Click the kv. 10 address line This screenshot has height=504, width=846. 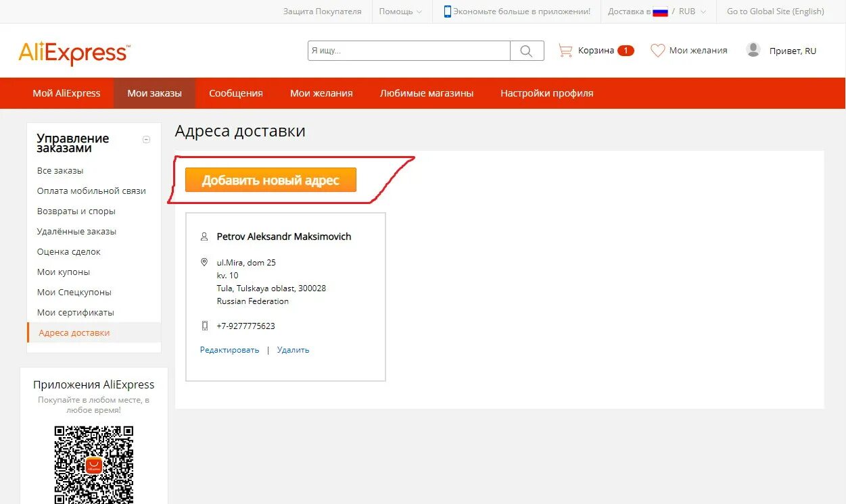(227, 275)
